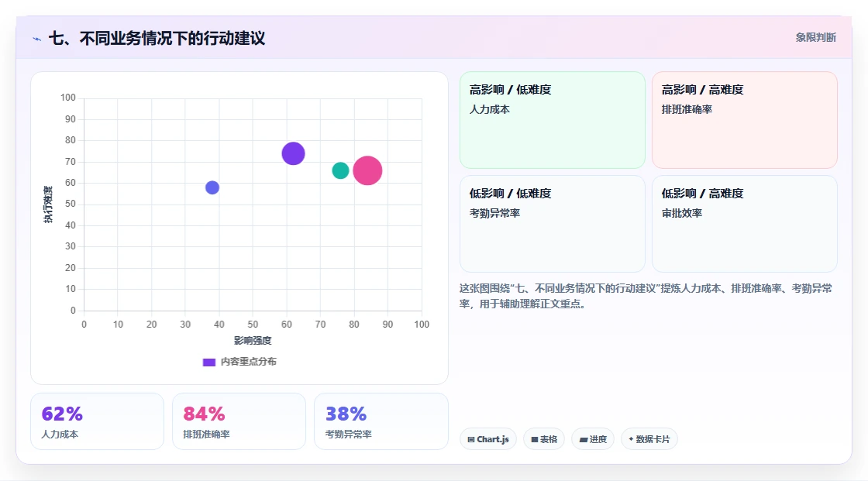868x481 pixels.
Task: Click 排班准确率 text in pink card
Action: (x=687, y=109)
